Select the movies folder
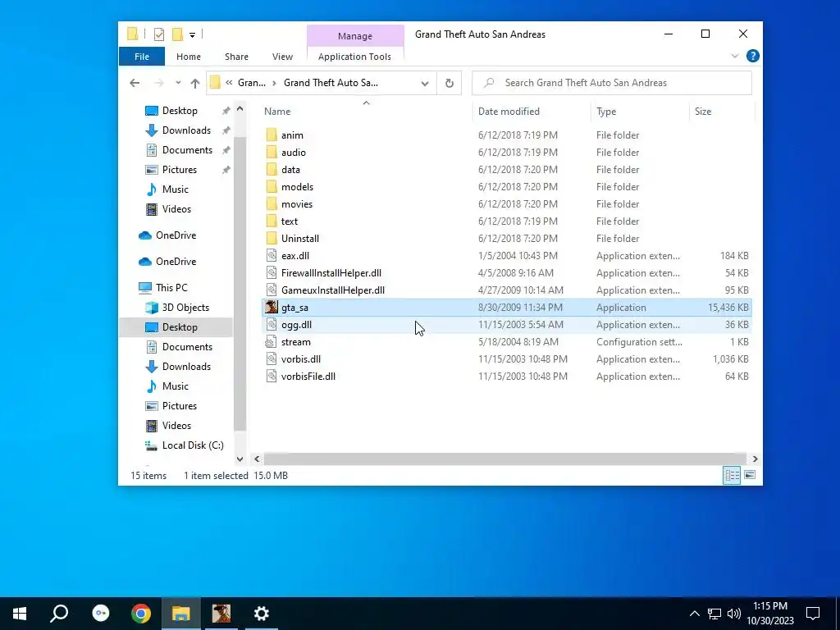 click(x=296, y=204)
